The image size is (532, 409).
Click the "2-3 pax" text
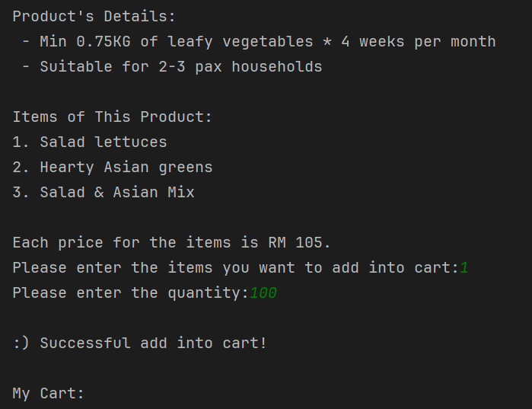pyautogui.click(x=190, y=66)
